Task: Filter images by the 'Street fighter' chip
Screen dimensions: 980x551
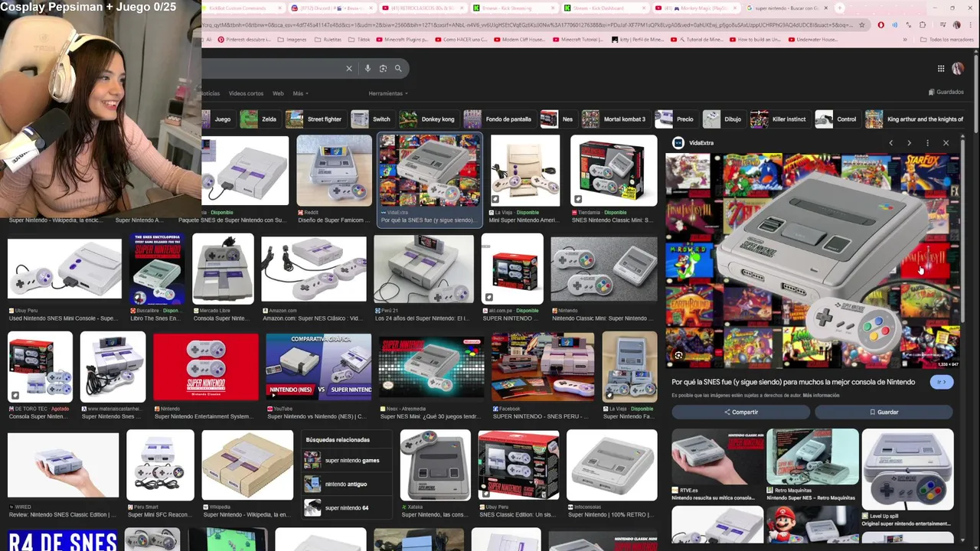Action: click(315, 119)
